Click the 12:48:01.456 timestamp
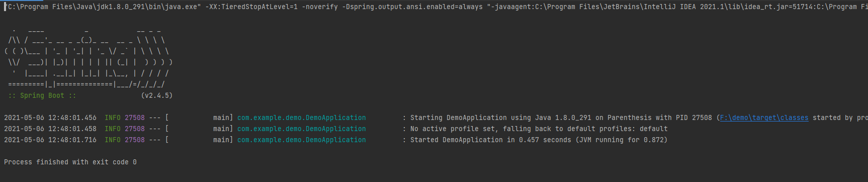868x182 pixels. pos(72,117)
